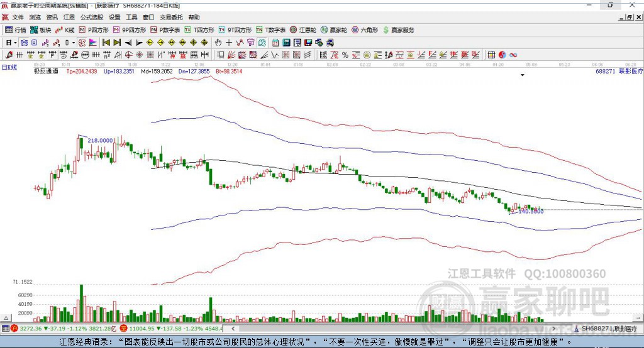This screenshot has width=644, height=348.
Task: Switch to the K线 candlestick chart
Action: [x=65, y=30]
